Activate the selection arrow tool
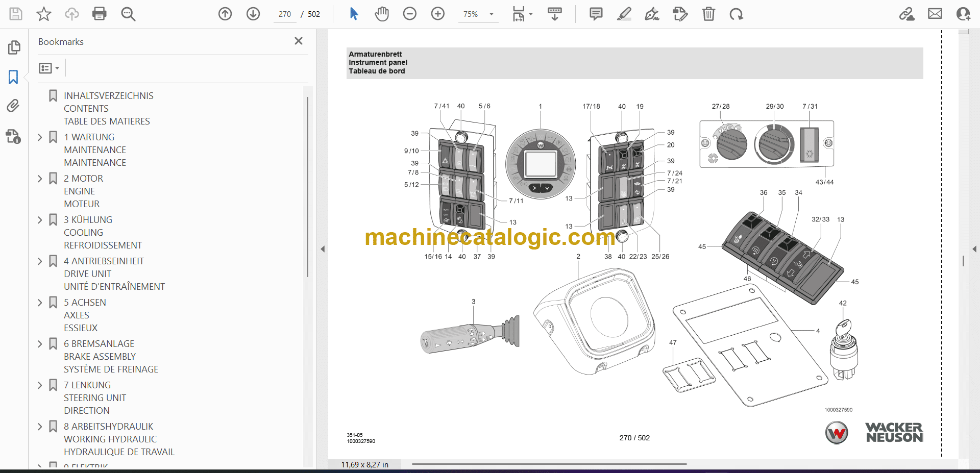Screen dimensions: 980x473 click(354, 14)
